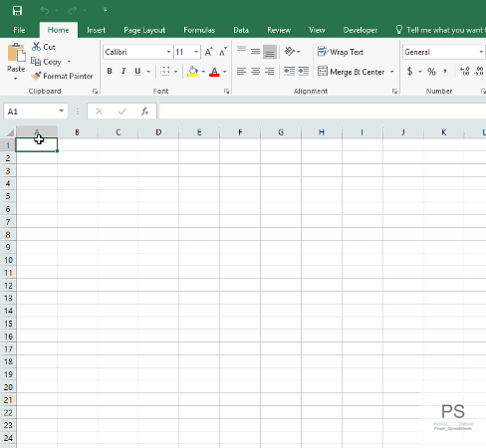Image resolution: width=486 pixels, height=448 pixels.
Task: Open the Calibri font name dropdown
Action: click(168, 52)
